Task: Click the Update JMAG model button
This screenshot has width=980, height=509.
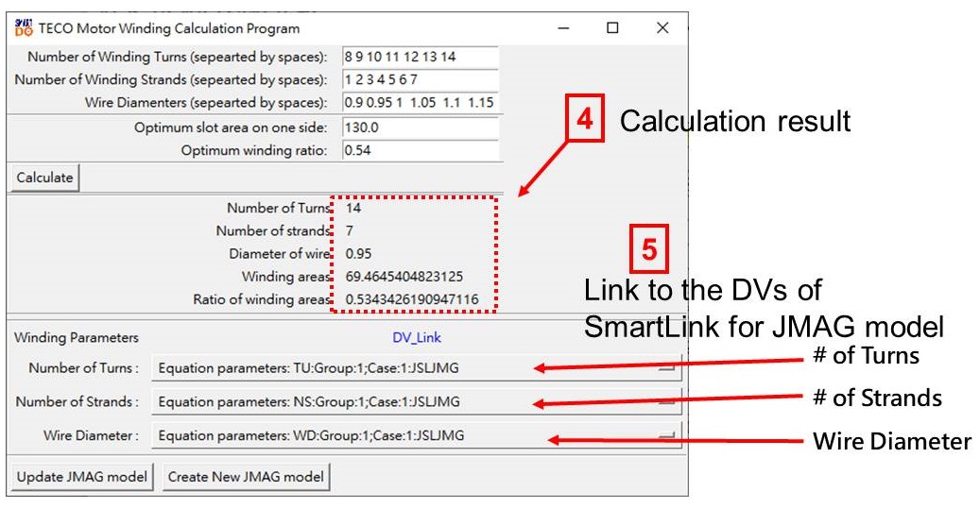Action: pos(81,477)
